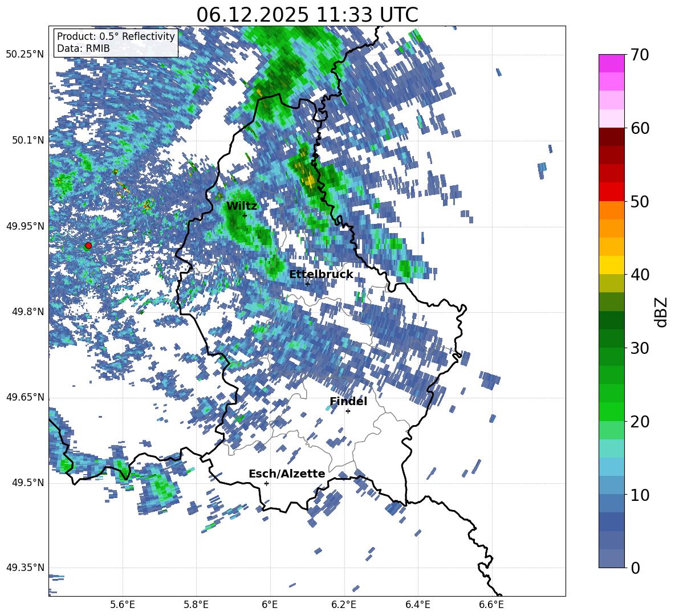
Task: Click the colorbar tick label 10
Action: pyautogui.click(x=640, y=495)
